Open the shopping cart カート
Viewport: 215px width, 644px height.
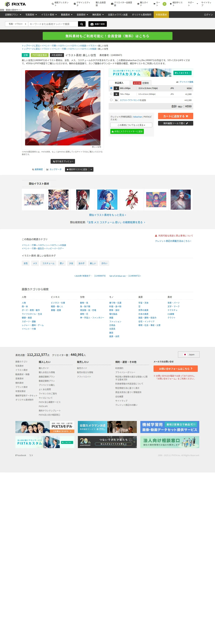[x=157, y=4]
